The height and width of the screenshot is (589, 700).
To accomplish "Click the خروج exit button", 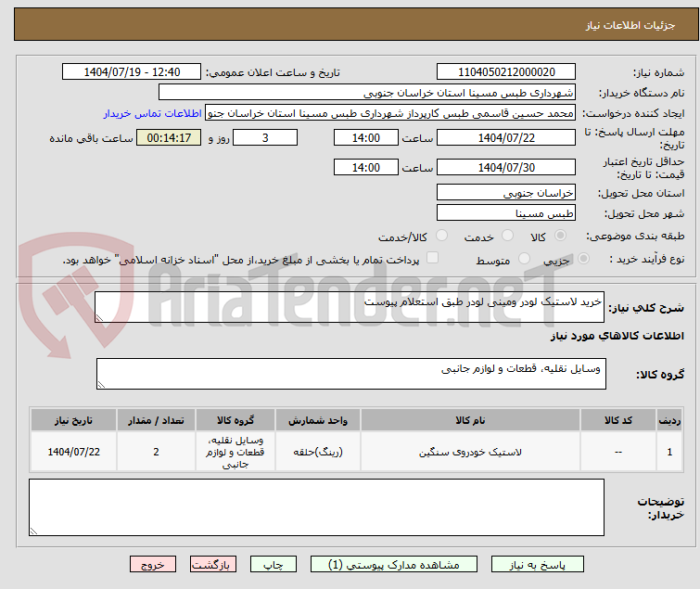I will 153,565.
